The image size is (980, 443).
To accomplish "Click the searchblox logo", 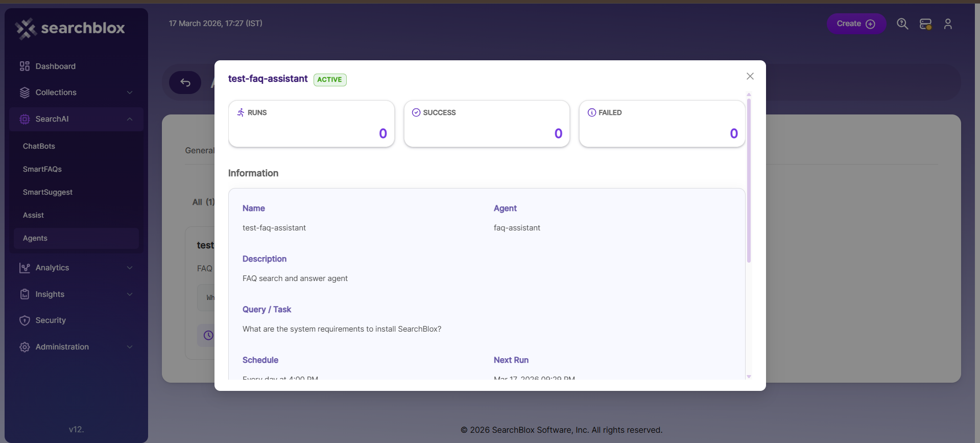I will [70, 28].
